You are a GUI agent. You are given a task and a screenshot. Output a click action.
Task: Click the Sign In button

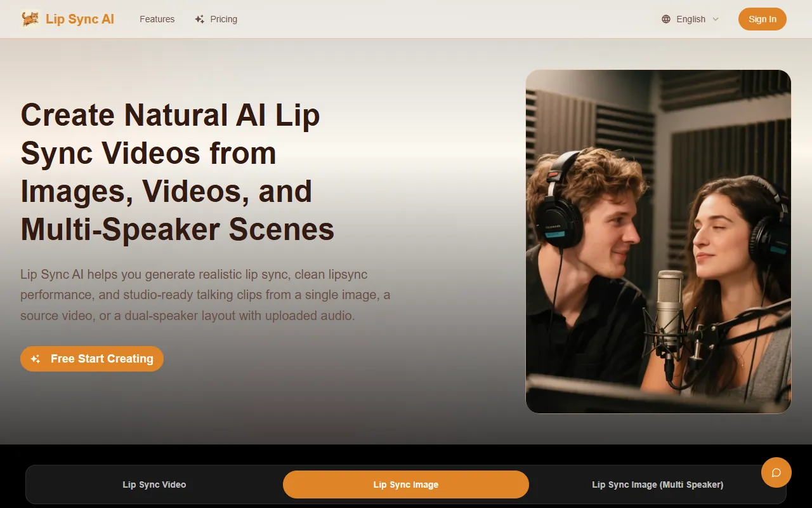pos(762,19)
